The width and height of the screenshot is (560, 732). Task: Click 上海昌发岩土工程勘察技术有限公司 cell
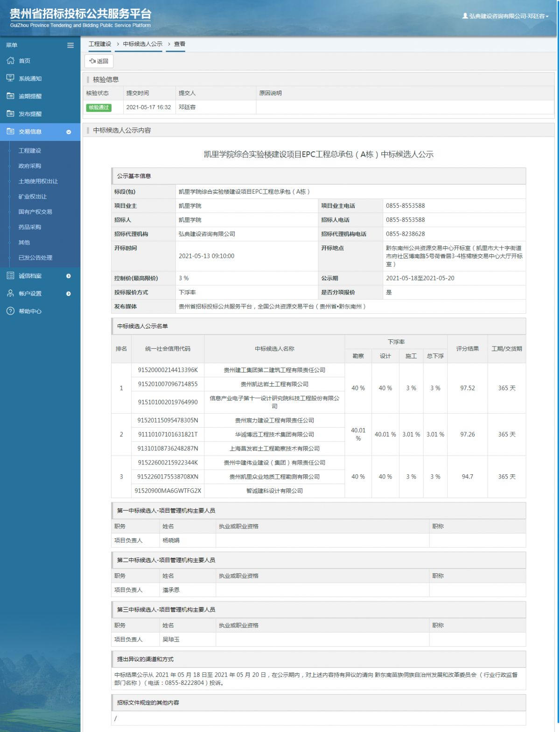pos(274,449)
